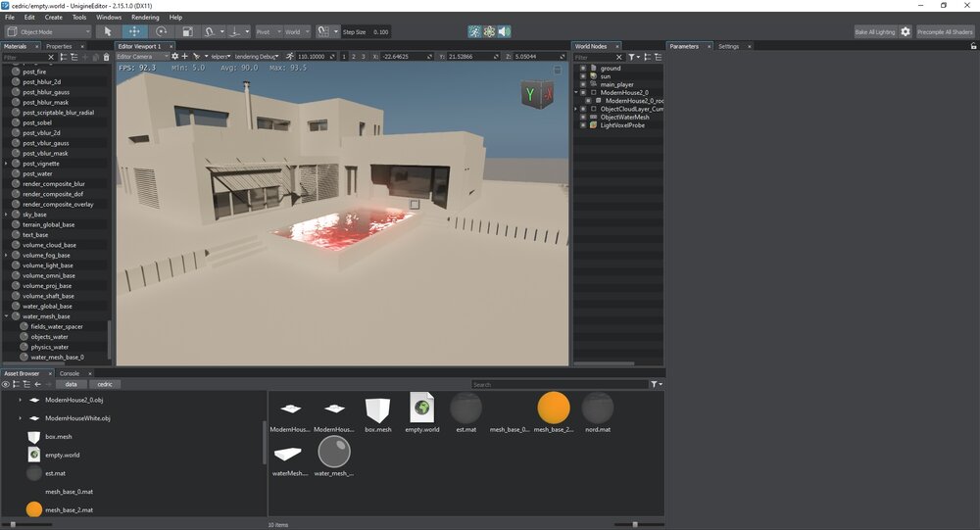Select the arrow Selection tool
This screenshot has height=530, width=980.
coord(109,31)
